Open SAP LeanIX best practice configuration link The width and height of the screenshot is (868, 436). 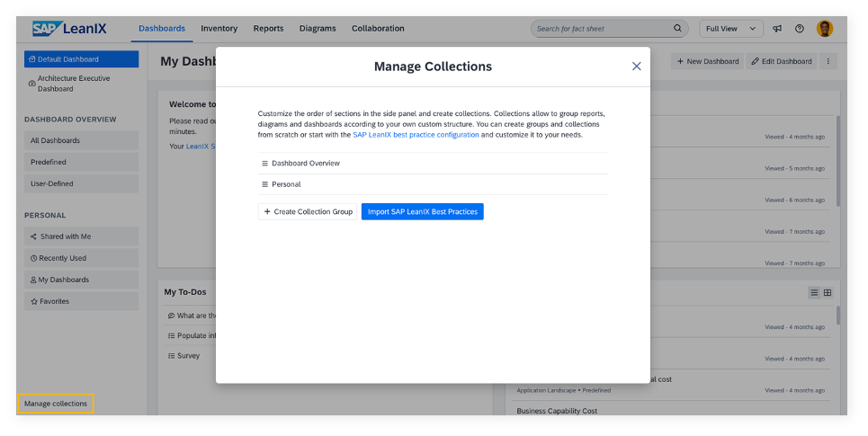416,135
